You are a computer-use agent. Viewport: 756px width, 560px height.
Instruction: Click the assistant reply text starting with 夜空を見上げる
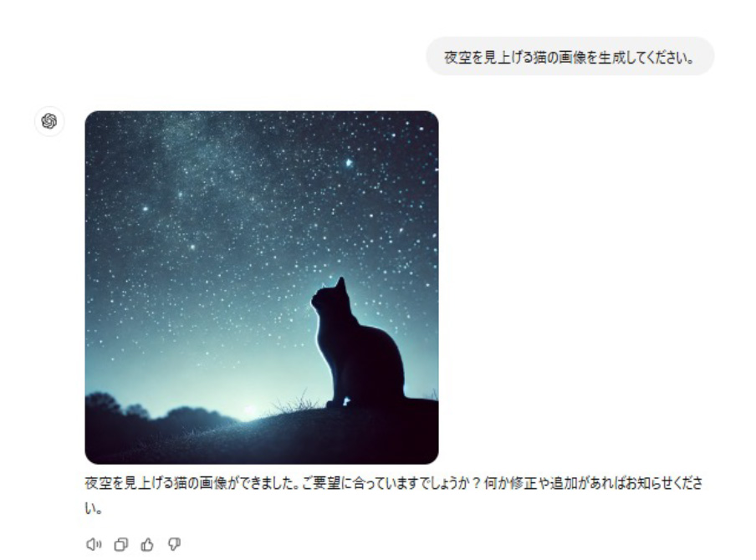point(393,496)
